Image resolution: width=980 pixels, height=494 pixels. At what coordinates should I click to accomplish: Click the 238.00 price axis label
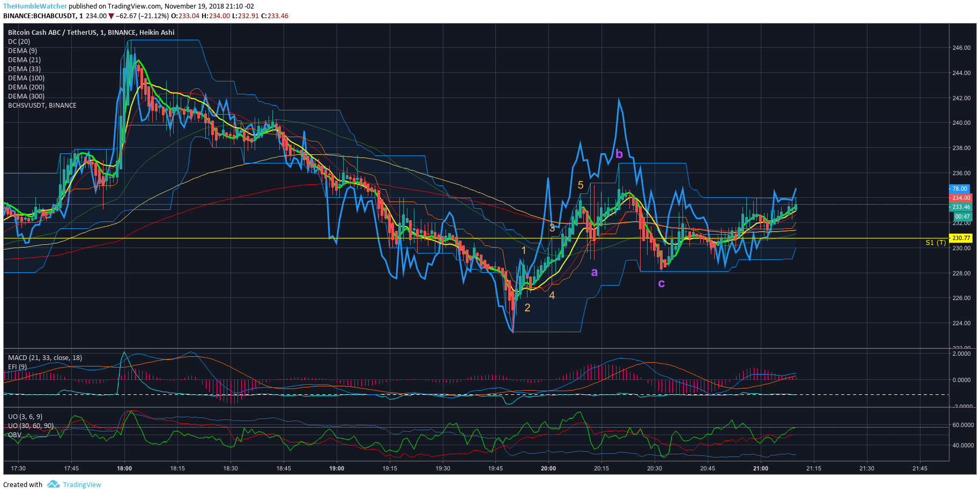click(x=961, y=148)
